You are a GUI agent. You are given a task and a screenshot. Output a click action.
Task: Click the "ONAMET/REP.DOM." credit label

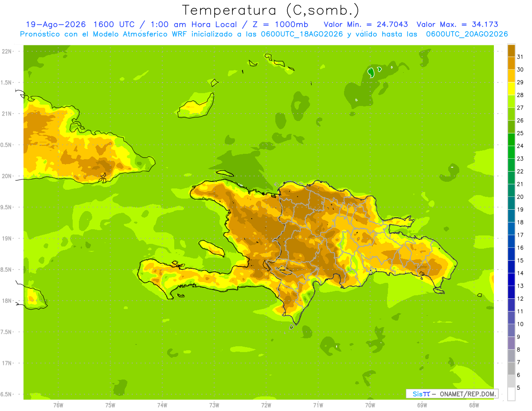[x=467, y=394]
